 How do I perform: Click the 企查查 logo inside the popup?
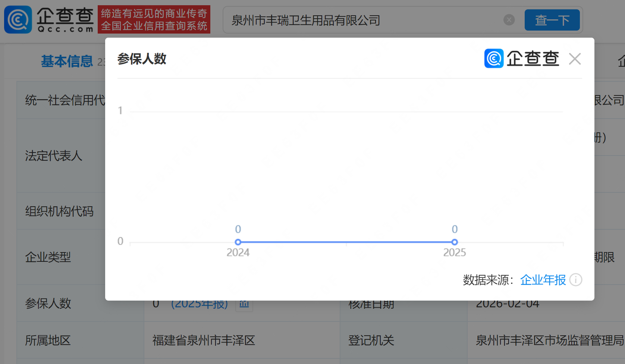click(522, 59)
